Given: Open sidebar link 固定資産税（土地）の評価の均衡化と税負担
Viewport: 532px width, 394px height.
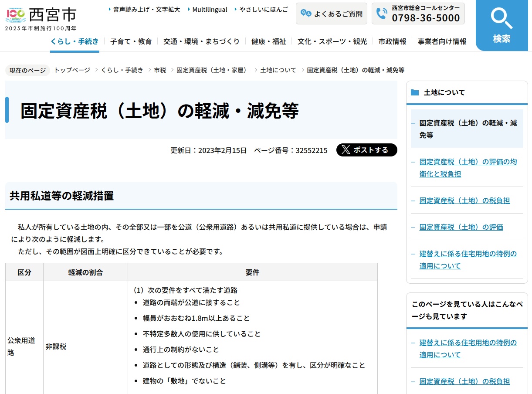Looking at the screenshot, I should coord(468,168).
